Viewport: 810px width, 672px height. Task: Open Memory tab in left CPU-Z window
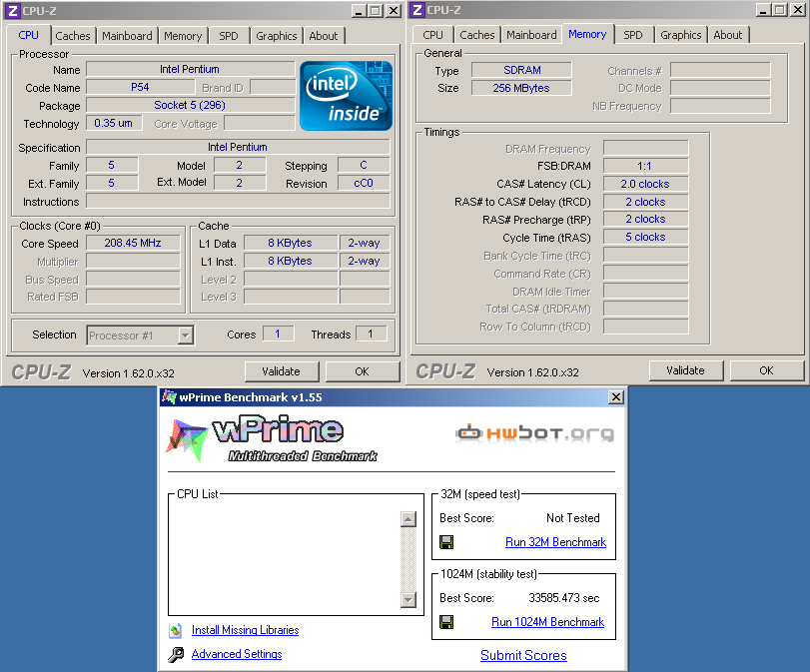click(x=183, y=36)
